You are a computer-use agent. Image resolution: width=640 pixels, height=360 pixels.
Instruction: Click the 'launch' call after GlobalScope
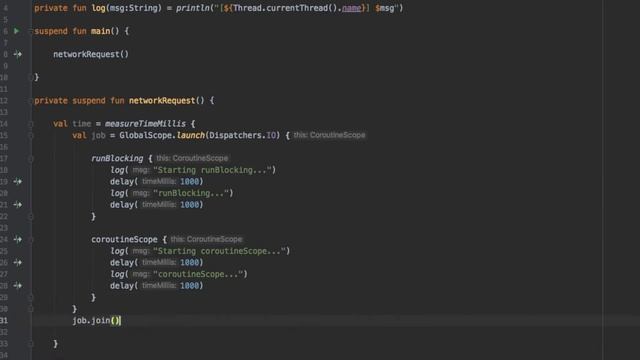[x=191, y=135]
